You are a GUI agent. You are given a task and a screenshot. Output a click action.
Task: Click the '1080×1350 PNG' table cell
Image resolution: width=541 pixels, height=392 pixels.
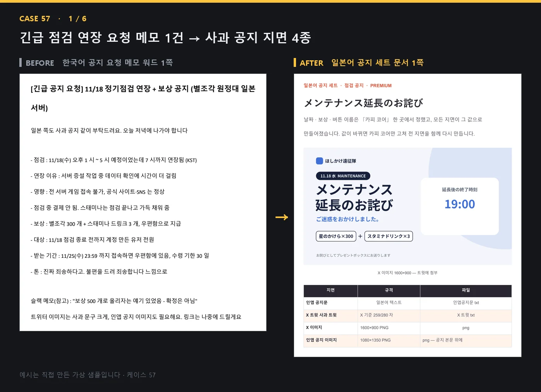pos(375,340)
